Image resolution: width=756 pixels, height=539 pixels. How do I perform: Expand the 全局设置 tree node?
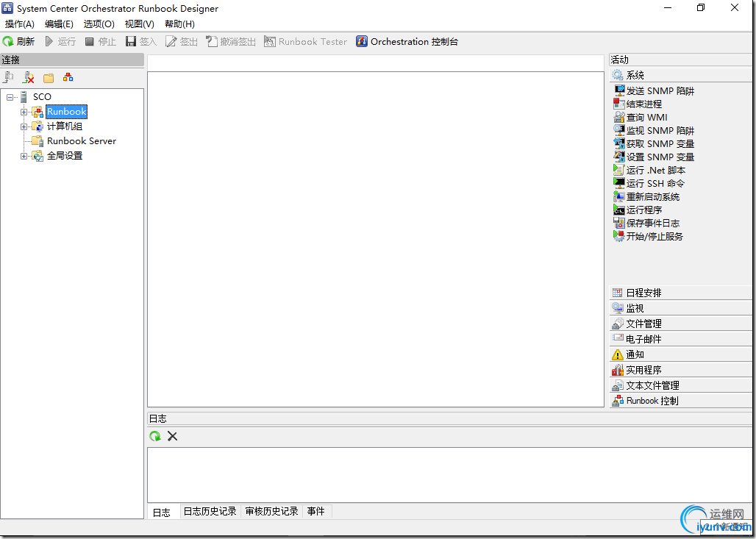pyautogui.click(x=24, y=156)
